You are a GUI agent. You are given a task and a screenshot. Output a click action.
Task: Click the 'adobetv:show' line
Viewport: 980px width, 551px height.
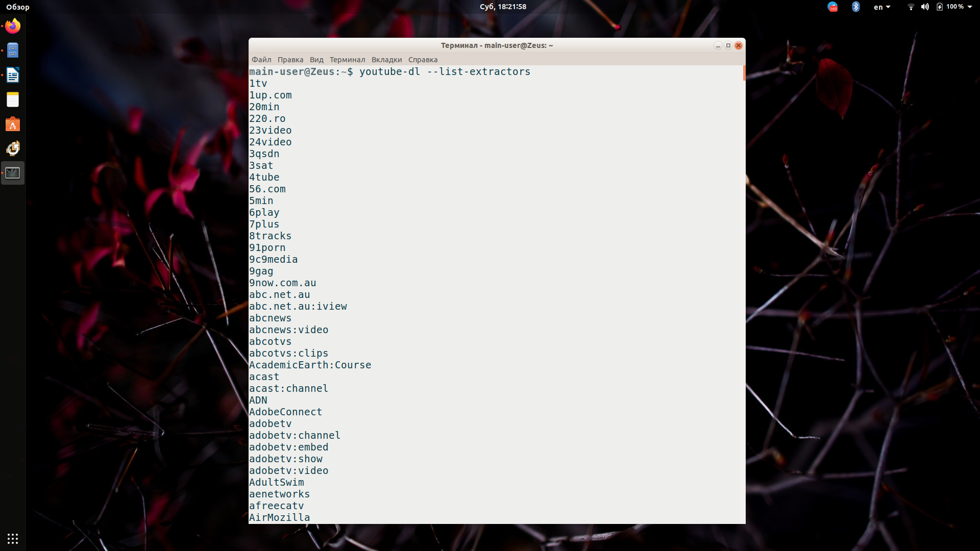pyautogui.click(x=285, y=459)
